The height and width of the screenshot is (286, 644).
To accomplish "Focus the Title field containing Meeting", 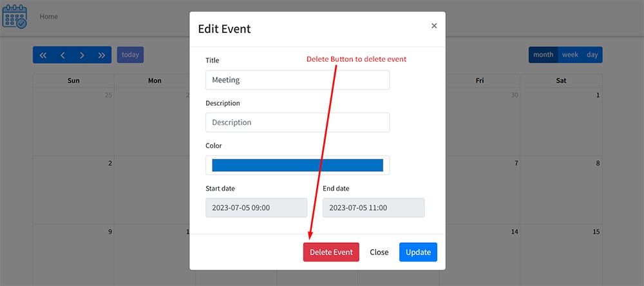I will tap(298, 80).
